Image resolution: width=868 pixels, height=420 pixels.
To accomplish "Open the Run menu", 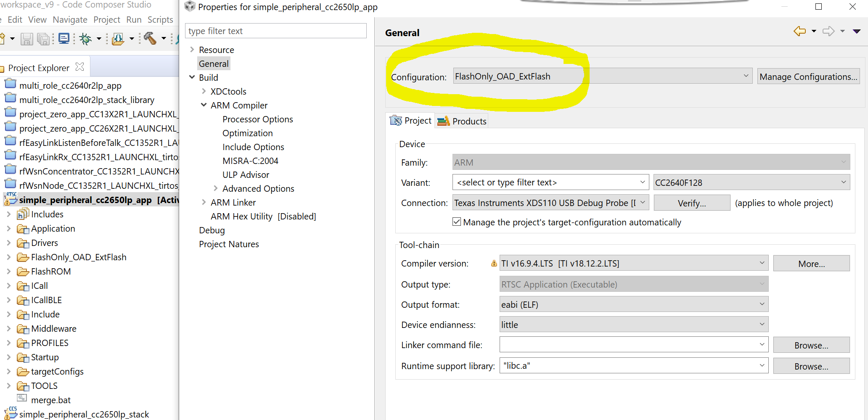I will 134,20.
